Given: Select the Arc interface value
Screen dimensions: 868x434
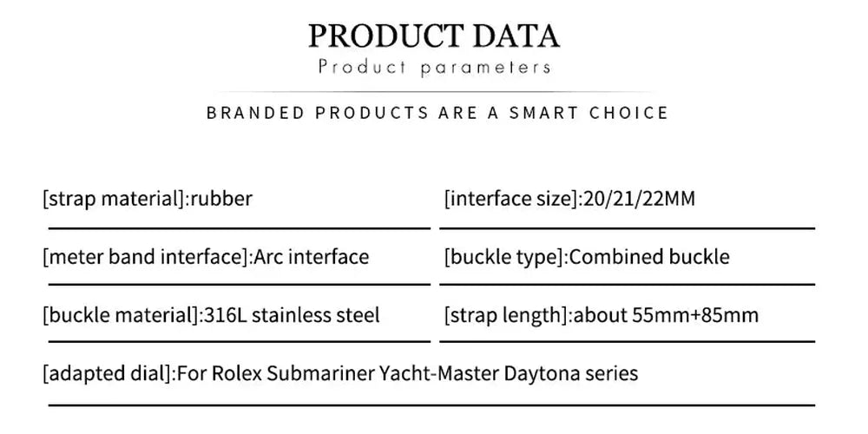Looking at the screenshot, I should coord(311,257).
